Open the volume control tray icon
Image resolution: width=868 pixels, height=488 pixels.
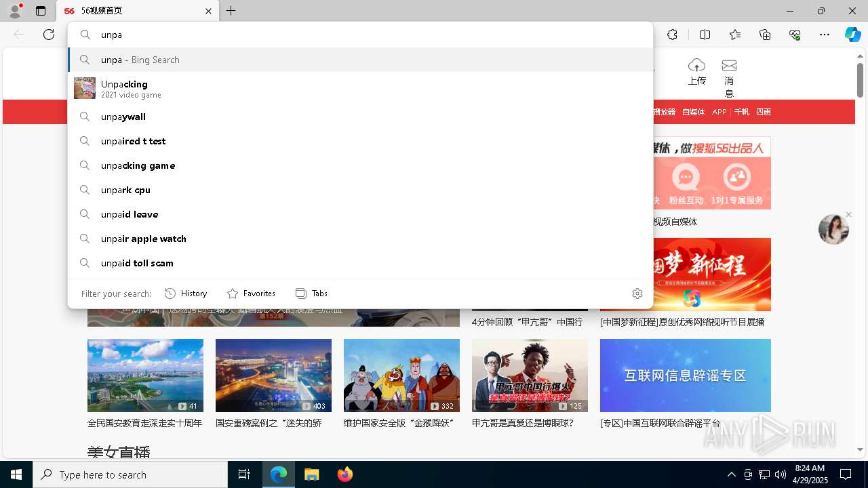[781, 474]
